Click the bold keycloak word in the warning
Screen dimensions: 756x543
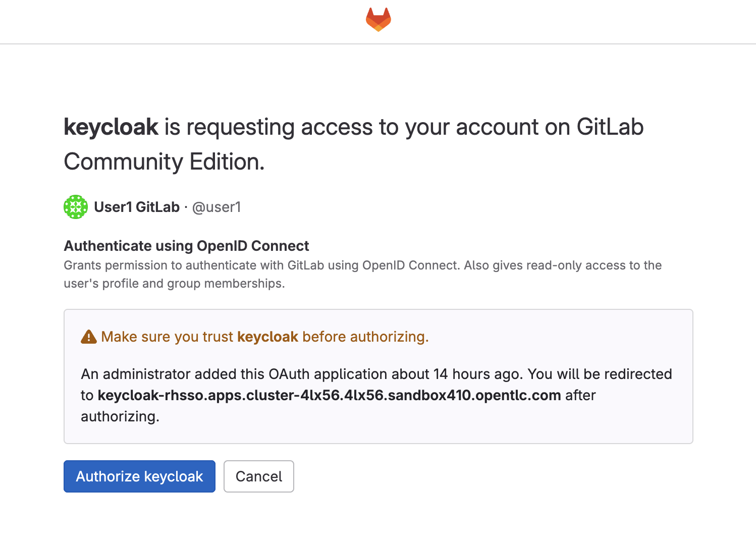tap(267, 337)
